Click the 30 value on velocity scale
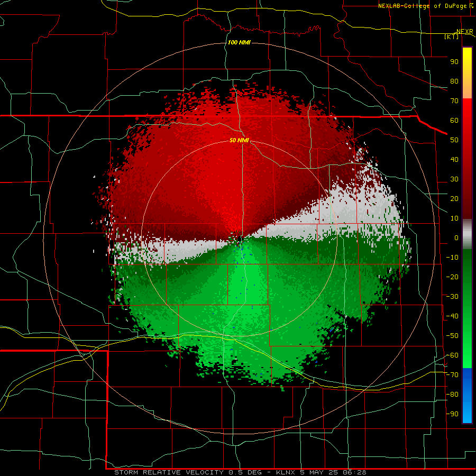The width and height of the screenshot is (476, 476). 454,179
